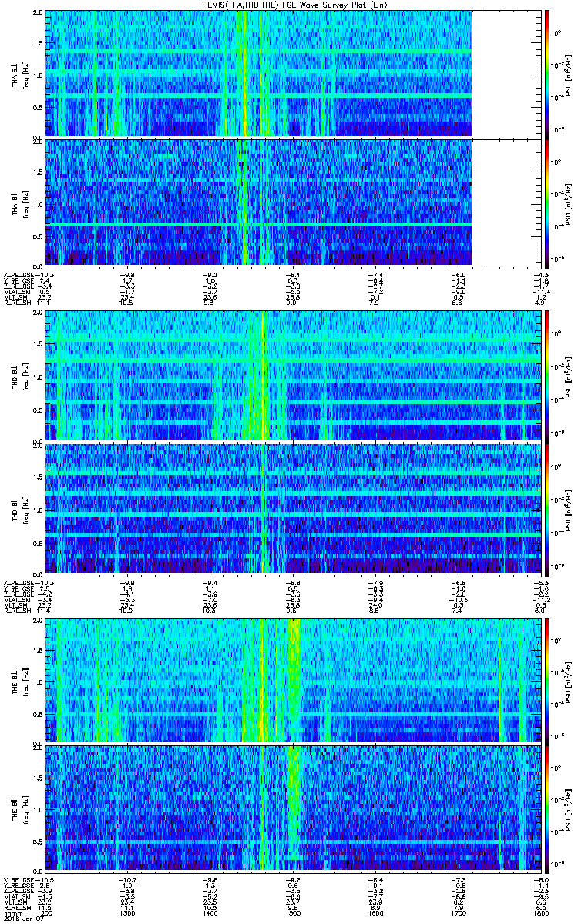
Task: Click the PSD color bar beside THE B-perpendicular panel
Action: point(547,681)
